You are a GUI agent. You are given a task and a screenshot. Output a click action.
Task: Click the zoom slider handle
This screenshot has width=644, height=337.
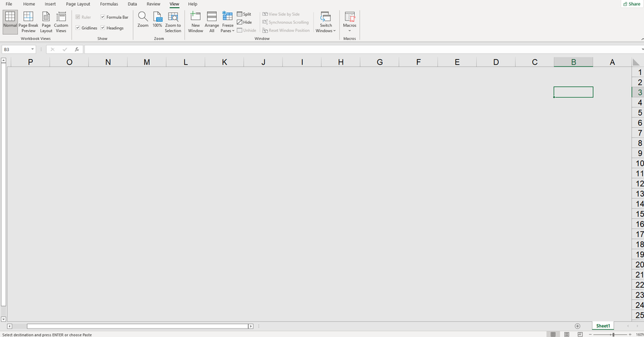613,334
